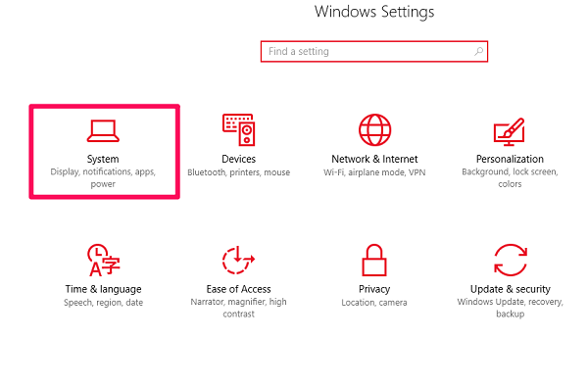Open the 'Devices' text label

[238, 159]
